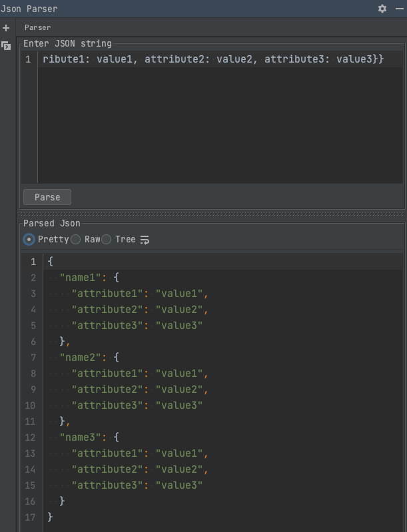Image resolution: width=407 pixels, height=532 pixels.
Task: Click line number 1 in input gutter
Action: (28, 60)
